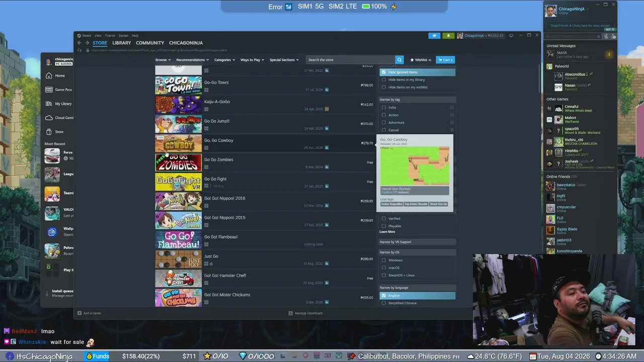This screenshot has height=362, width=644.
Task: Collapse the Narrow by tag section
Action: 417,100
